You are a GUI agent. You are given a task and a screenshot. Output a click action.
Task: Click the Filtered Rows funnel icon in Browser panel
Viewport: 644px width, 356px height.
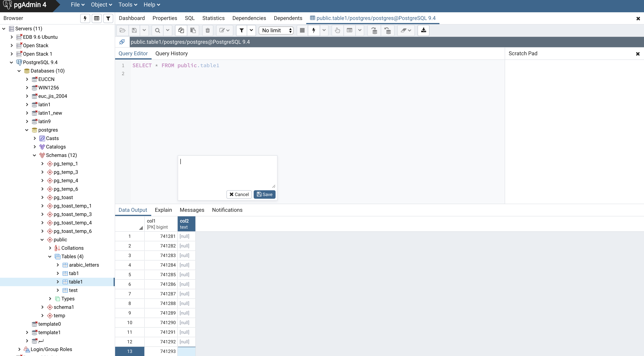[108, 18]
